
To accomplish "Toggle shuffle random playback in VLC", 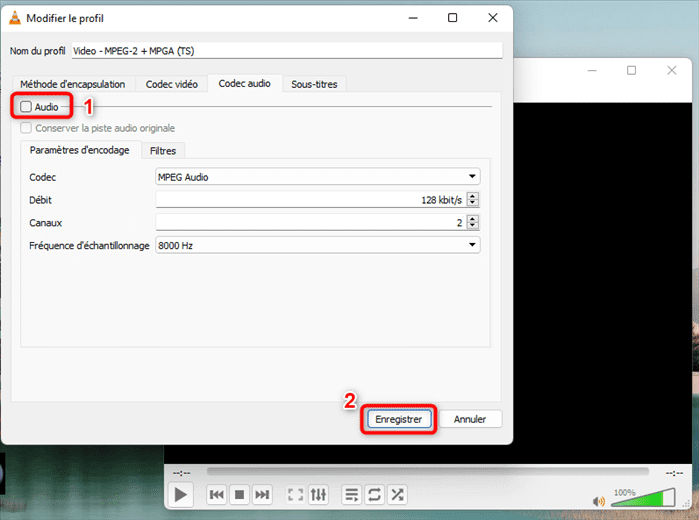I will tap(397, 495).
